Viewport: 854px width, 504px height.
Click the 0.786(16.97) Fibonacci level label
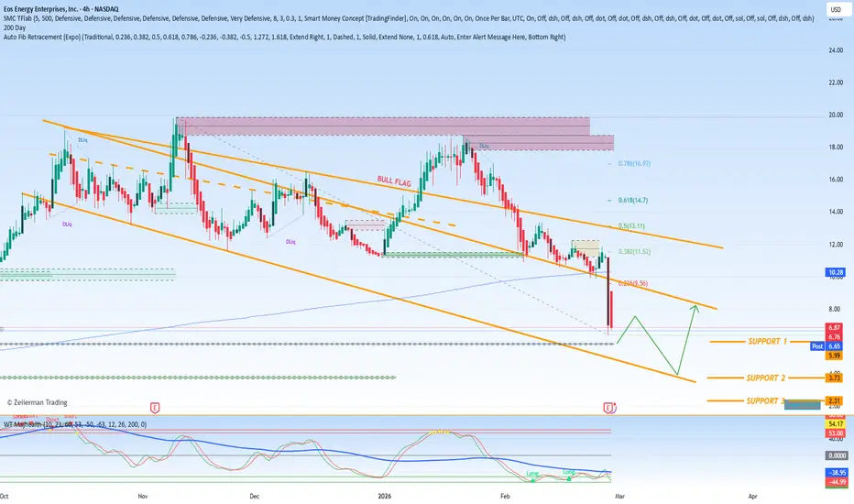634,163
